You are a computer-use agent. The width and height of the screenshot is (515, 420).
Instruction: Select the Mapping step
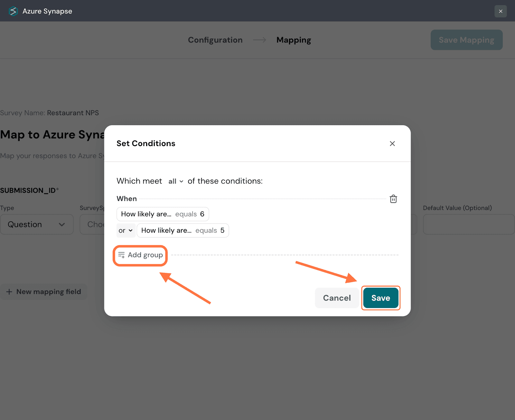point(294,40)
